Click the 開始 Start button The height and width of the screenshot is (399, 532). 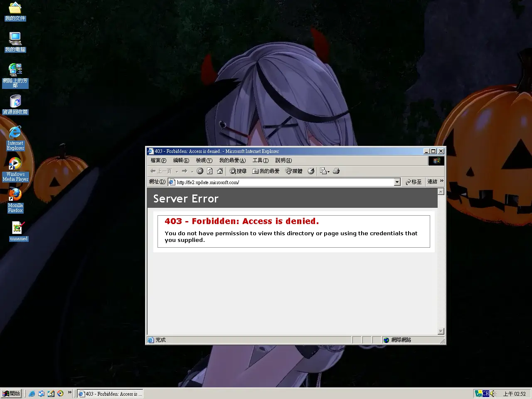(11, 394)
